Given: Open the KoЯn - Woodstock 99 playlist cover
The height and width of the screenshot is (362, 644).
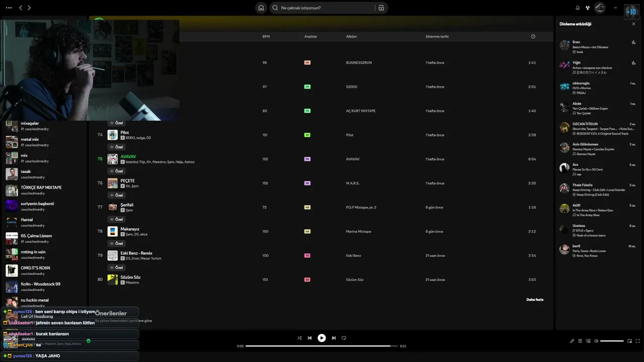Looking at the screenshot, I should (x=12, y=287).
